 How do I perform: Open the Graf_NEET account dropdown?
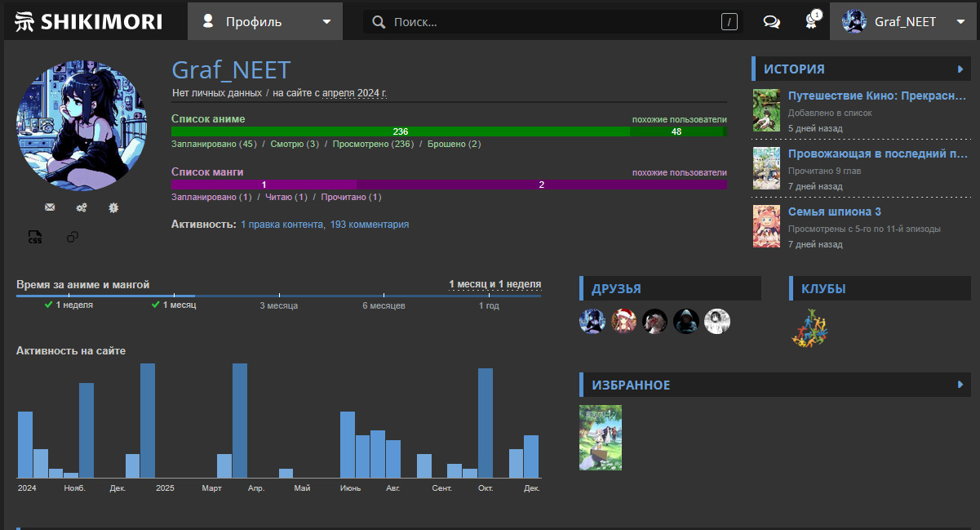pos(904,22)
